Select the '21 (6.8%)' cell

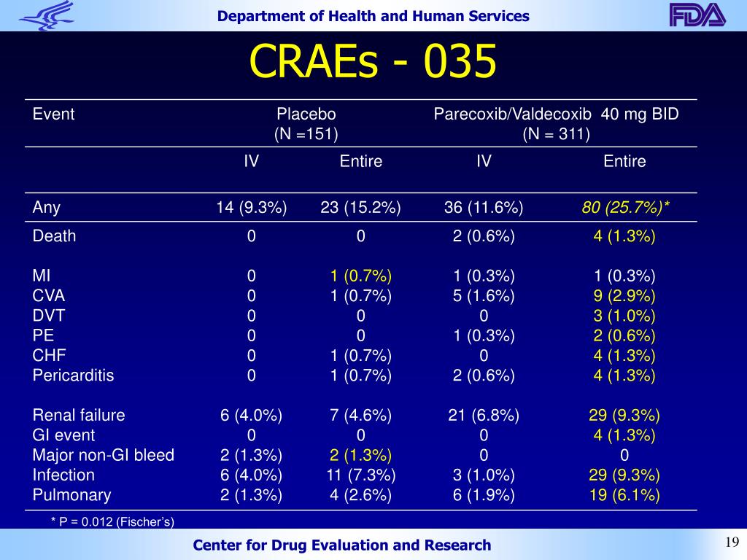coord(484,415)
